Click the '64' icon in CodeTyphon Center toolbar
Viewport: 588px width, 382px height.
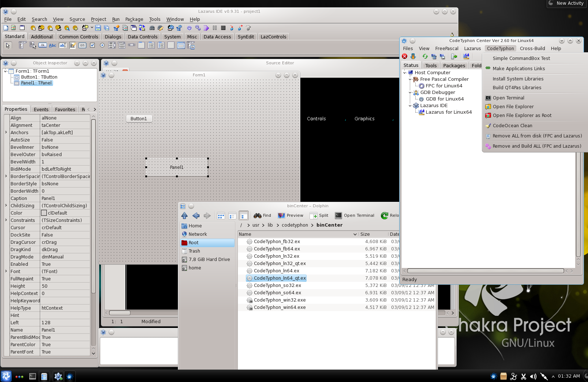tap(466, 56)
